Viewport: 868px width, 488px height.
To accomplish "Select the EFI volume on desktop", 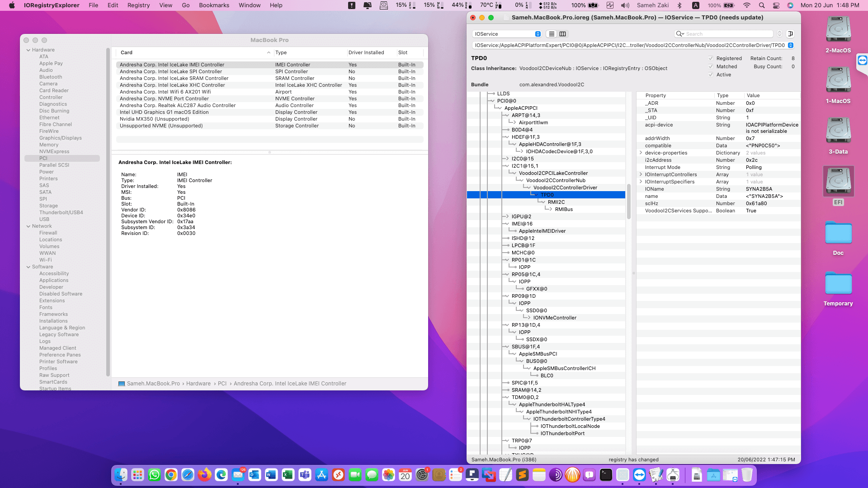I will point(838,186).
